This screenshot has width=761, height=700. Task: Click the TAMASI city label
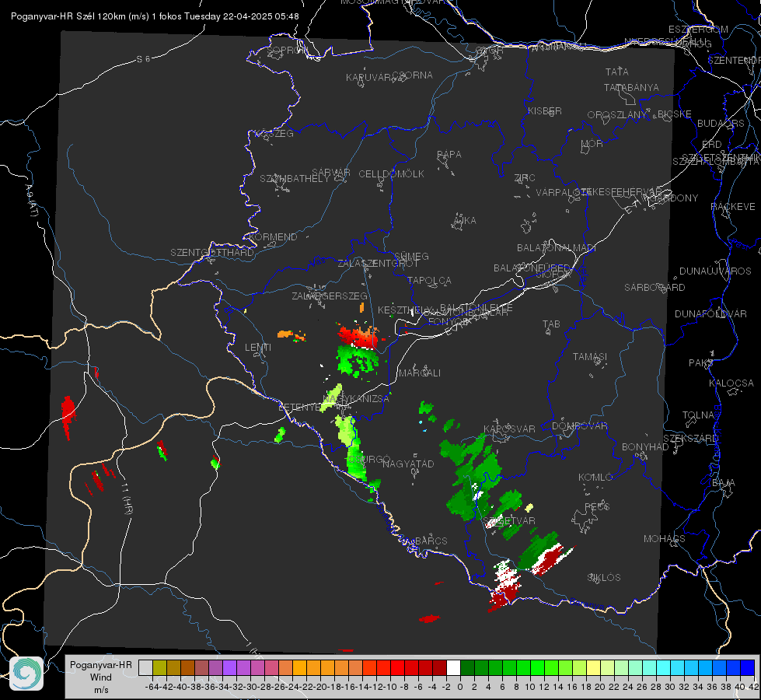[590, 356]
